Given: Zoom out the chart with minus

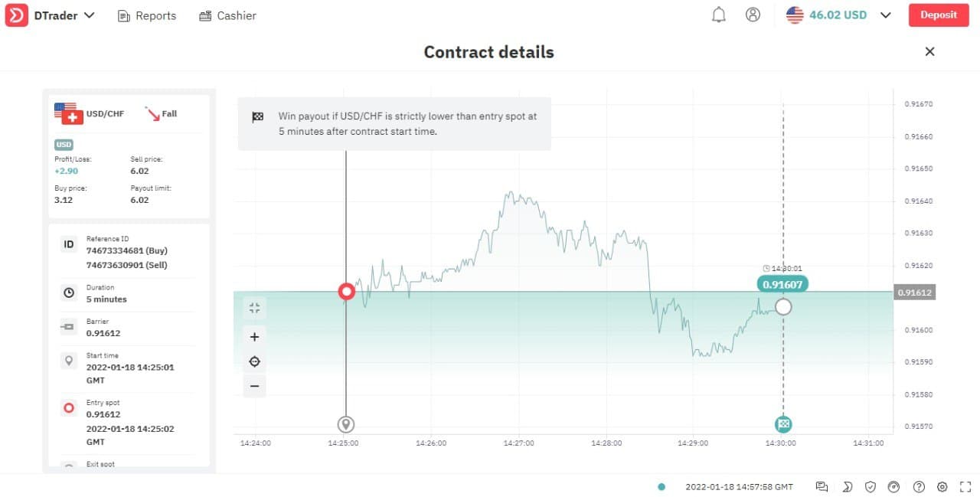Looking at the screenshot, I should 255,386.
